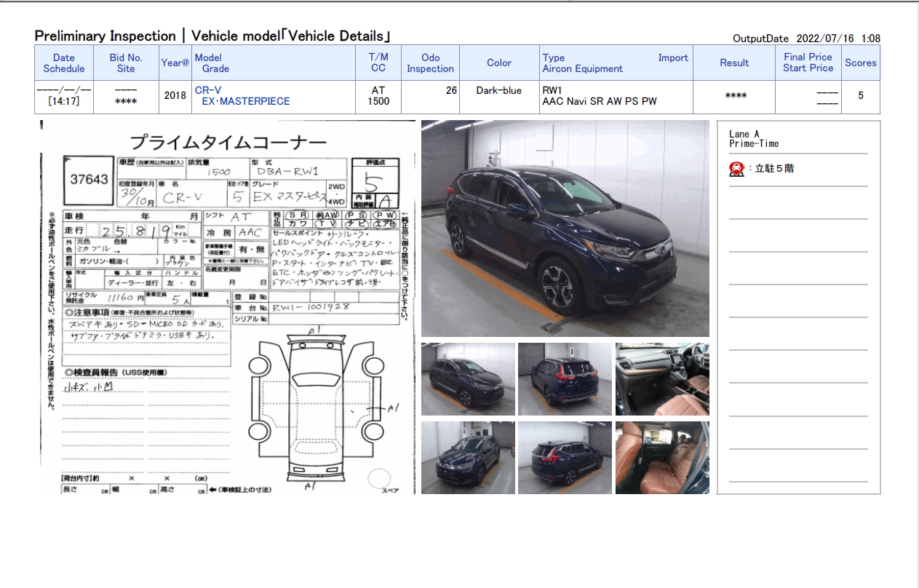Open thumbnail of brown leather rear seats
This screenshot has width=919, height=588.
coord(662,458)
